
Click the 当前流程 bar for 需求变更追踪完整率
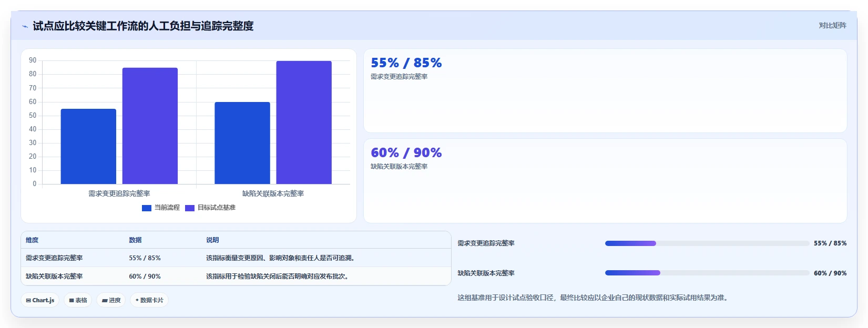pyautogui.click(x=88, y=146)
